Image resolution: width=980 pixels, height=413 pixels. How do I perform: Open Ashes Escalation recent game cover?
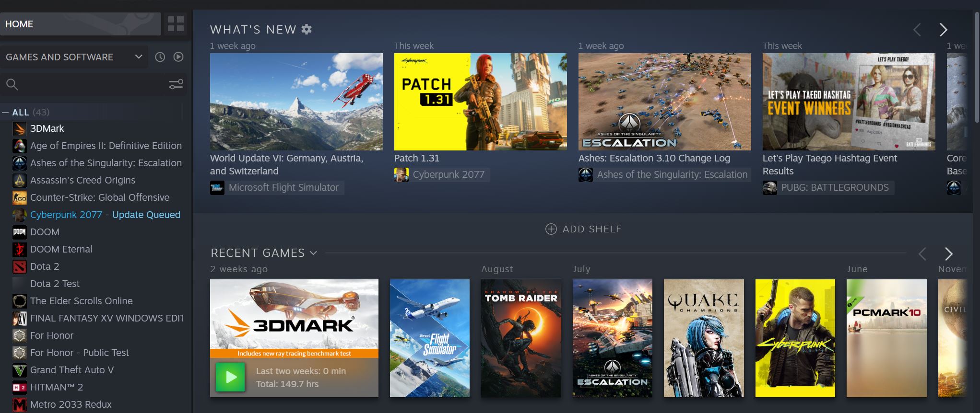(613, 338)
